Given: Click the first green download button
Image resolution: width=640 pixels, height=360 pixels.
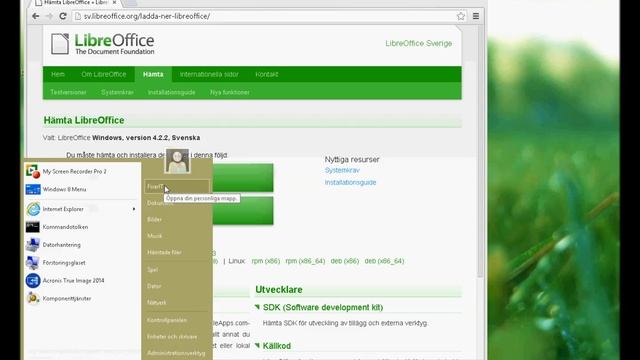Looking at the screenshot, I should (x=243, y=178).
